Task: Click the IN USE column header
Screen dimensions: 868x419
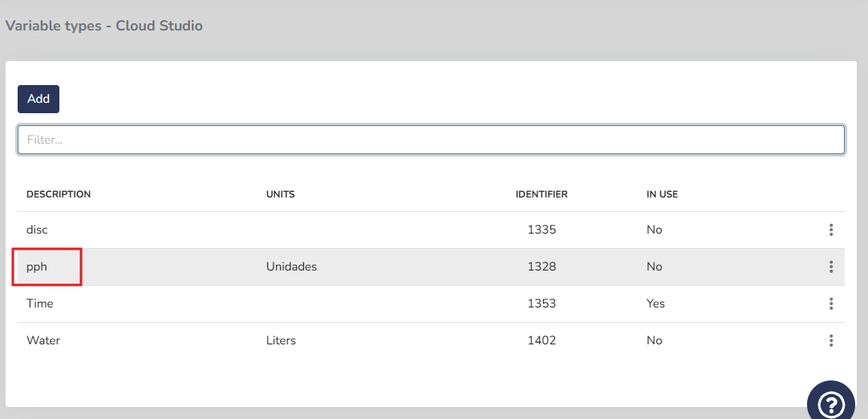Action: [x=662, y=194]
